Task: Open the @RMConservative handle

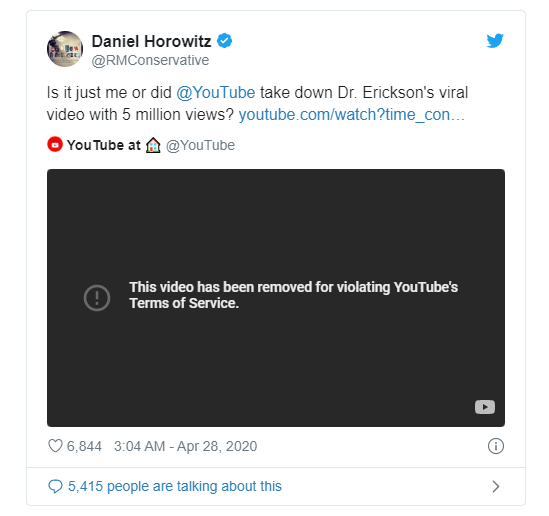Action: 150,60
